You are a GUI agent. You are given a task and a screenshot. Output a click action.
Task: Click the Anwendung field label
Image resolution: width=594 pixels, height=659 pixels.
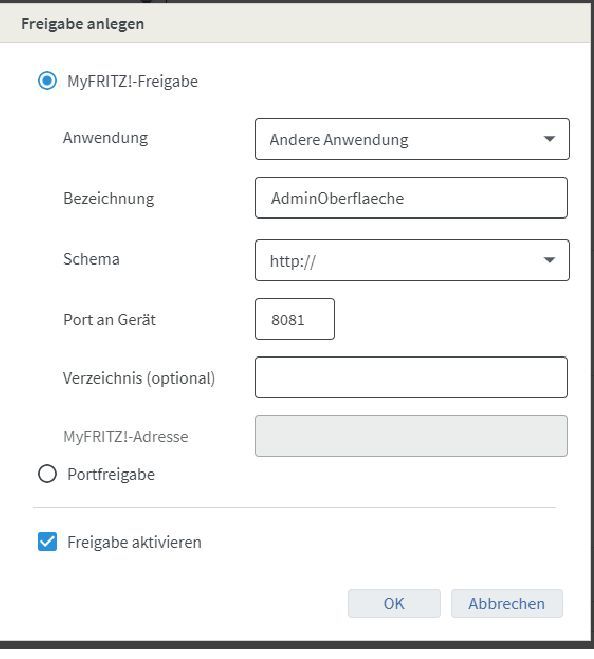pyautogui.click(x=106, y=138)
